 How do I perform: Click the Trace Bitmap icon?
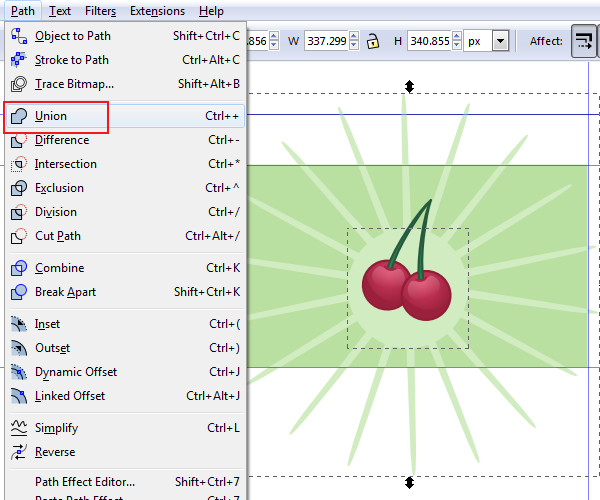pos(19,84)
